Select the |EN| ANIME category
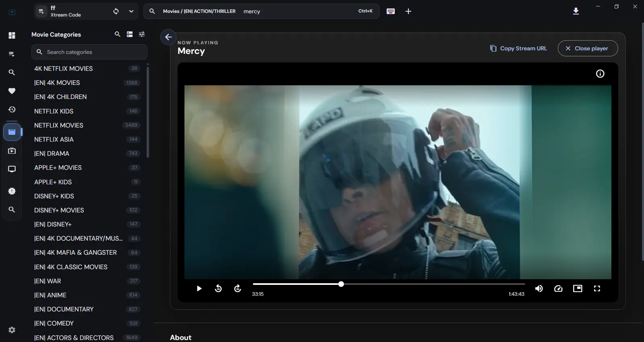Image resolution: width=644 pixels, height=342 pixels. [x=87, y=295]
